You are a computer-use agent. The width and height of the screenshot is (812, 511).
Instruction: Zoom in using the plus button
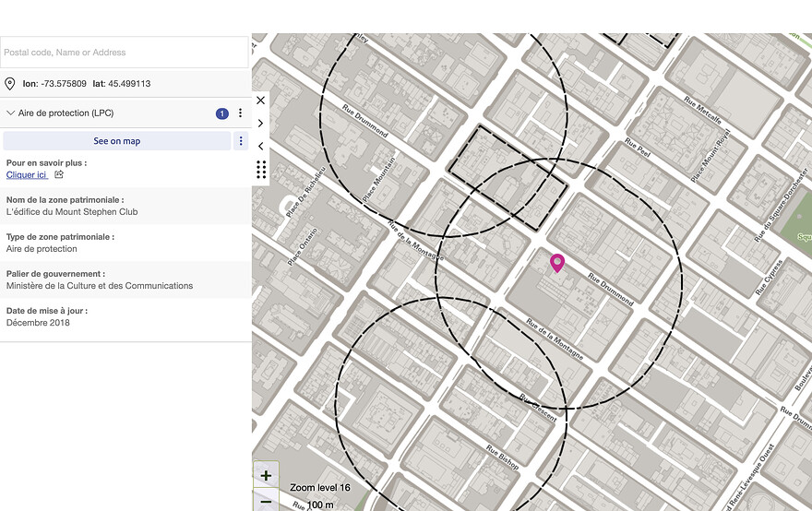tap(266, 476)
